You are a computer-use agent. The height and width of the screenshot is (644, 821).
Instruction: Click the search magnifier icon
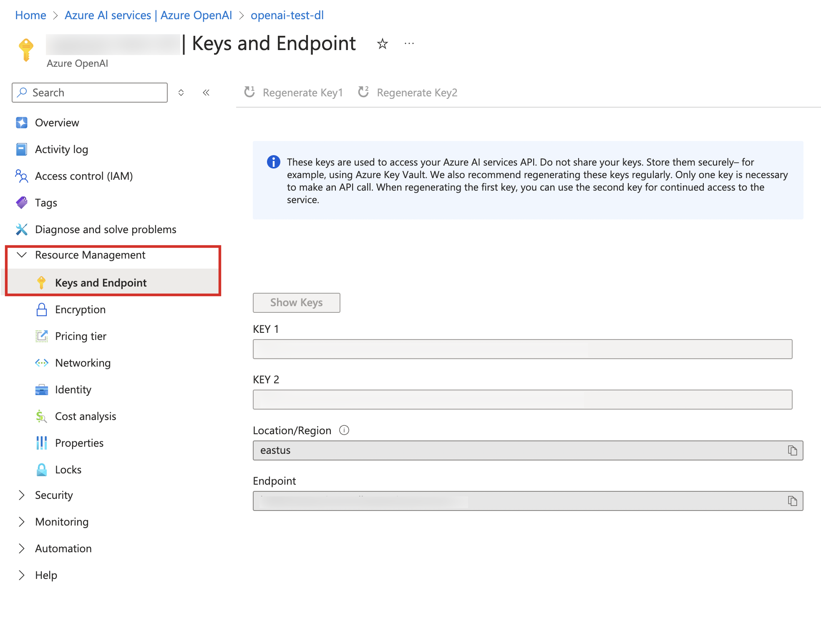pos(22,92)
